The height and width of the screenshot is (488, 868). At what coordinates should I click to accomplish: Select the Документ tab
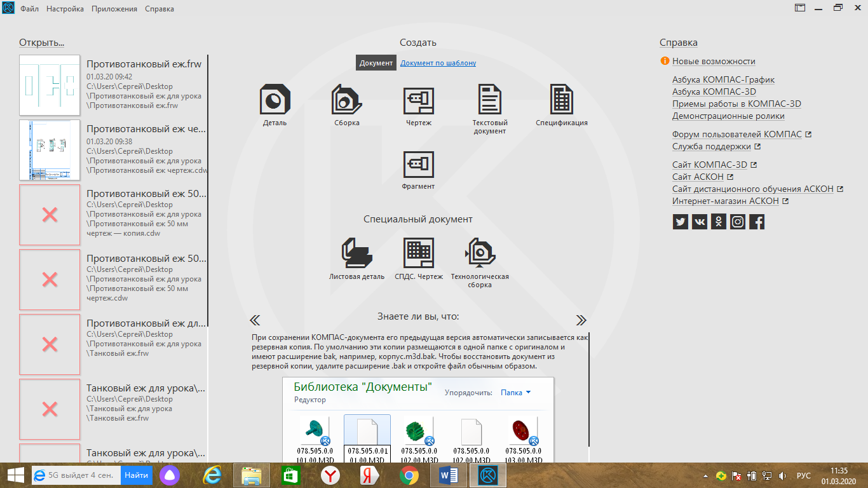(376, 63)
